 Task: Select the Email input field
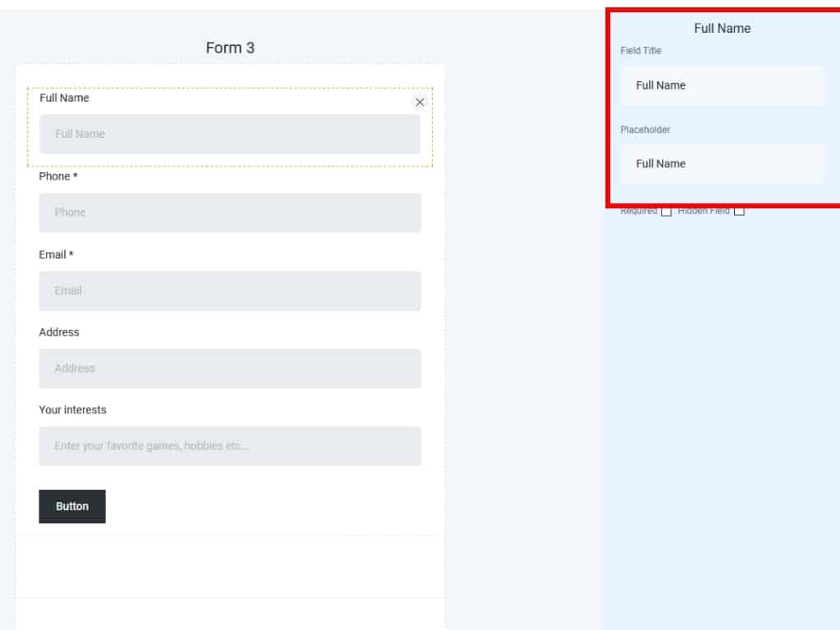pyautogui.click(x=230, y=290)
